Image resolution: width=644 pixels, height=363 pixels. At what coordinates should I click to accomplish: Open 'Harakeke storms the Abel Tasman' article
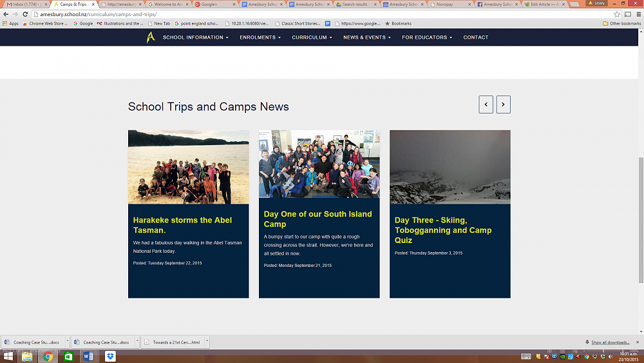point(182,225)
